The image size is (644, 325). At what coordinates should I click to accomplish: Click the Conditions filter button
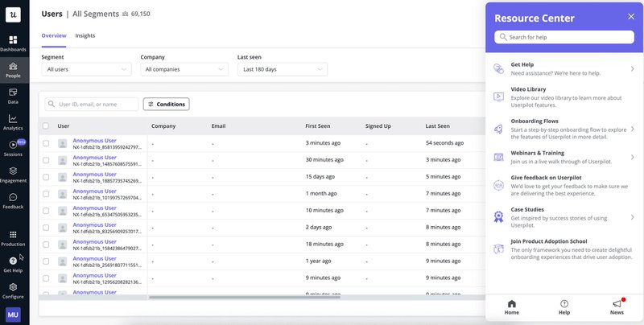[x=167, y=105]
